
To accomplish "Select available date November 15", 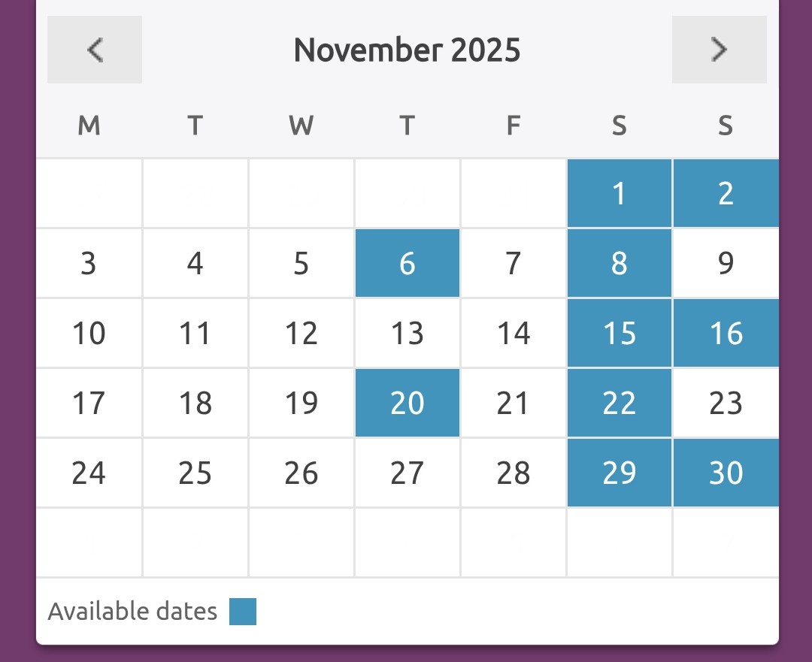I will [x=619, y=334].
